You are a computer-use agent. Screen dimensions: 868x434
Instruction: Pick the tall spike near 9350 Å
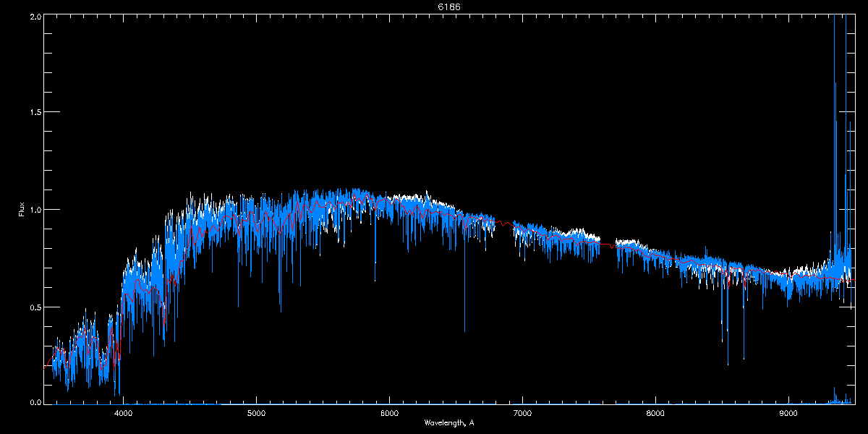pos(835,145)
